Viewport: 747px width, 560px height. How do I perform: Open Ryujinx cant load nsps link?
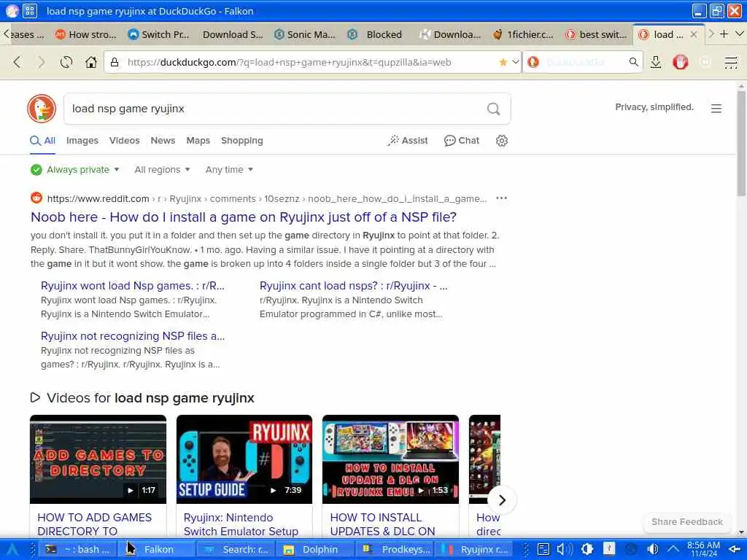point(354,286)
